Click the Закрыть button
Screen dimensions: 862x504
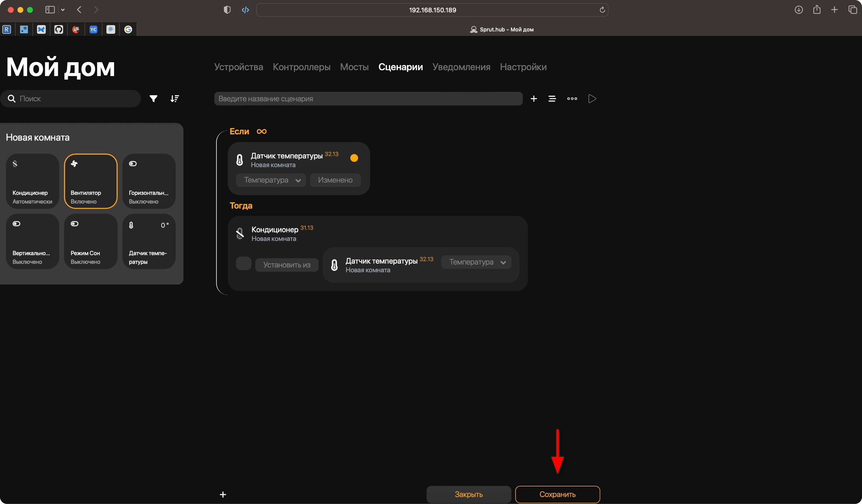[469, 494]
